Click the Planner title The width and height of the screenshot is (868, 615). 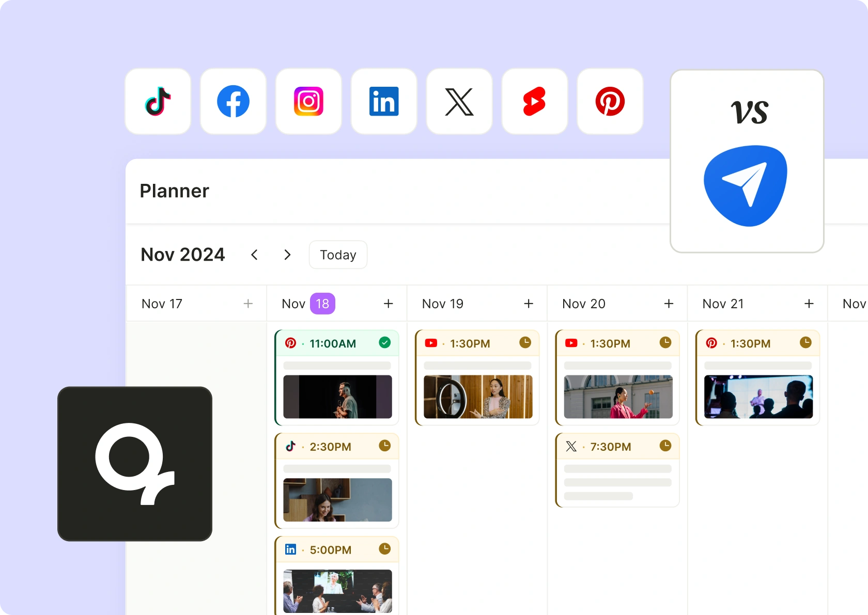coord(175,191)
